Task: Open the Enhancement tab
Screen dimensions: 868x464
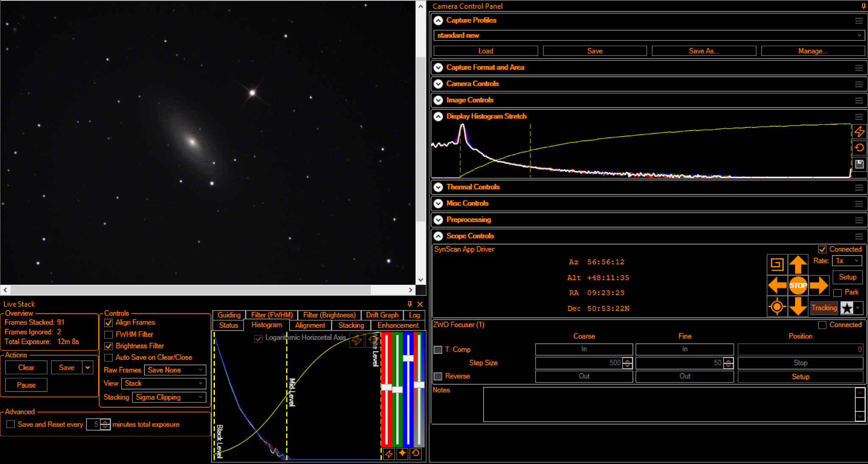Action: [x=398, y=325]
